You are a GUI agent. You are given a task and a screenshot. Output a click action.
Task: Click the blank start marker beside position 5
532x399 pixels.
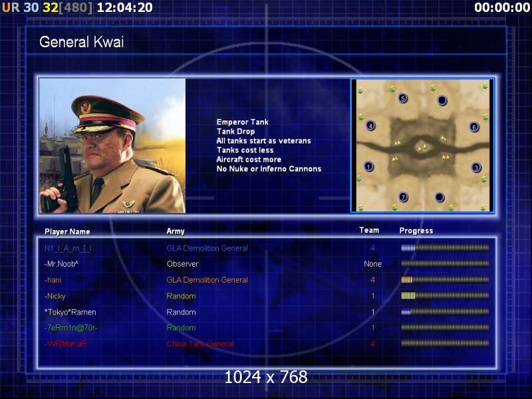tap(442, 100)
